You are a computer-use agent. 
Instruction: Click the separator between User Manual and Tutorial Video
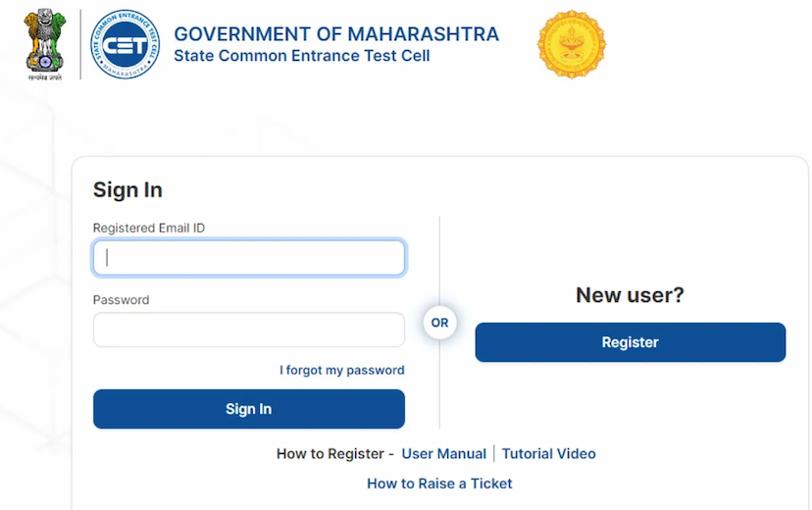coord(494,454)
